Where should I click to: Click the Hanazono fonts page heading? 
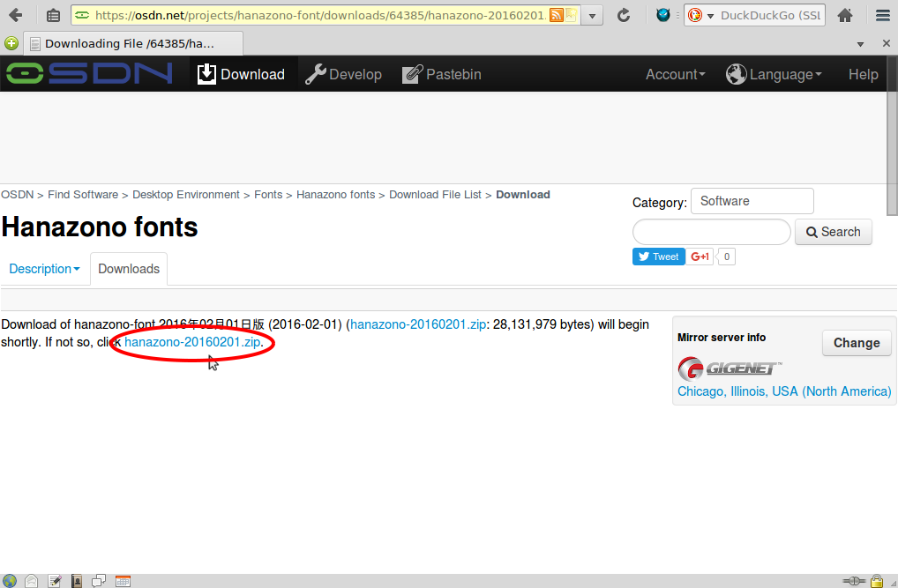(x=100, y=227)
